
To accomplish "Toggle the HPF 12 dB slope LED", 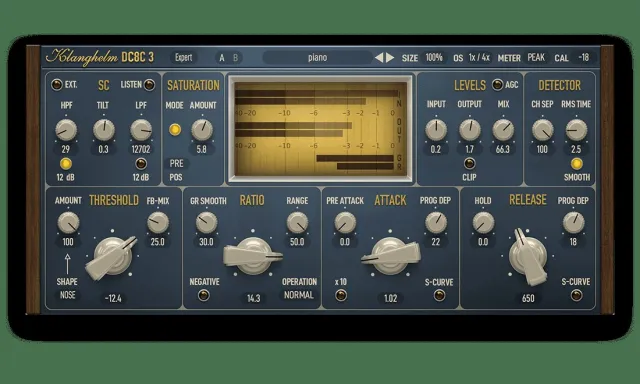I will (x=66, y=164).
